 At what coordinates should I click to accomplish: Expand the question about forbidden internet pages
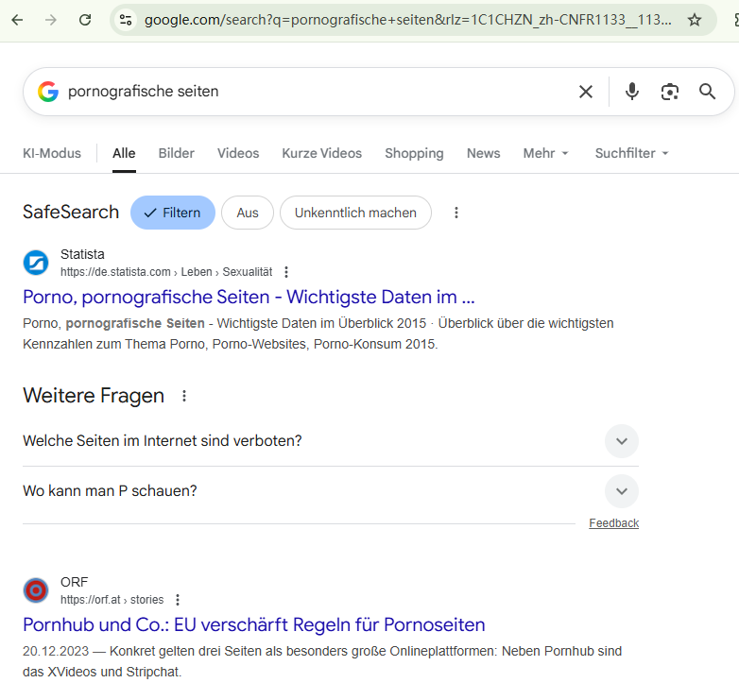pyautogui.click(x=621, y=441)
